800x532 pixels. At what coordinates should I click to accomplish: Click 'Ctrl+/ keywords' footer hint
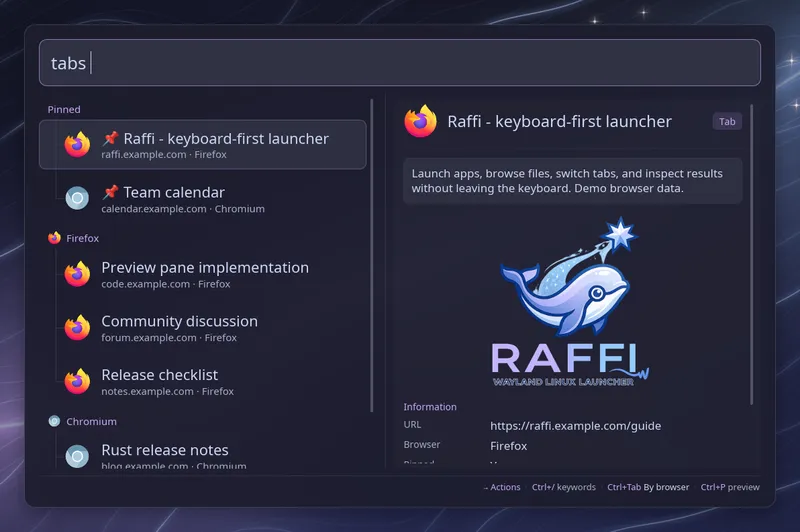[x=563, y=487]
